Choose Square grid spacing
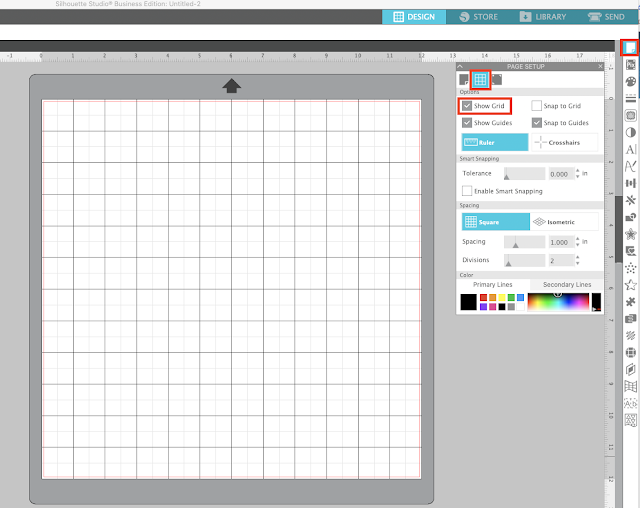The height and width of the screenshot is (508, 640). [496, 222]
